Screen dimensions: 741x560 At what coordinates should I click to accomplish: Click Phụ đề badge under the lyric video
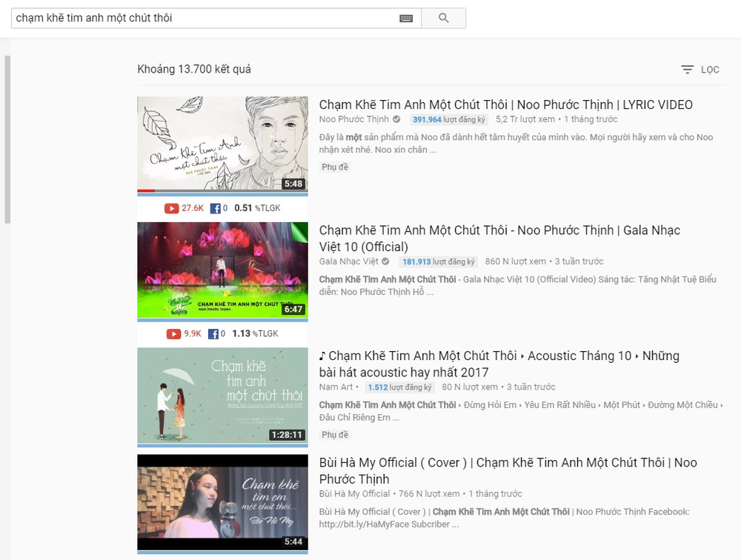tap(335, 167)
